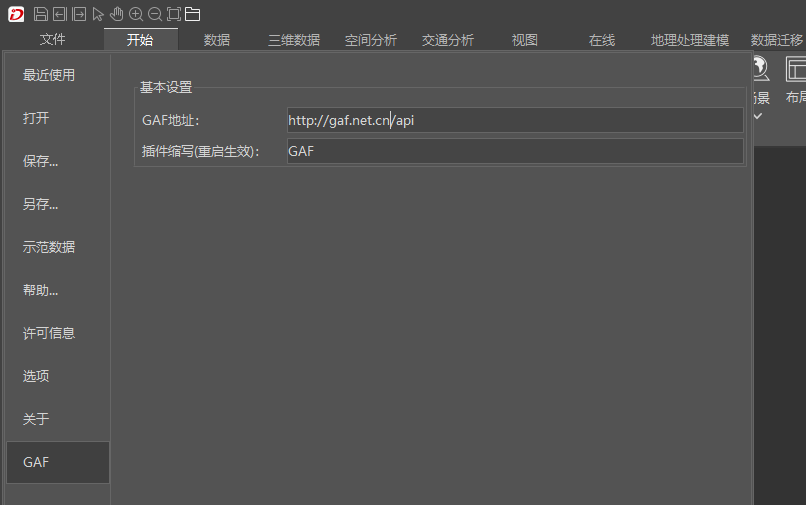Switch to the 三维数据 tab
The image size is (806, 505).
[x=294, y=40]
